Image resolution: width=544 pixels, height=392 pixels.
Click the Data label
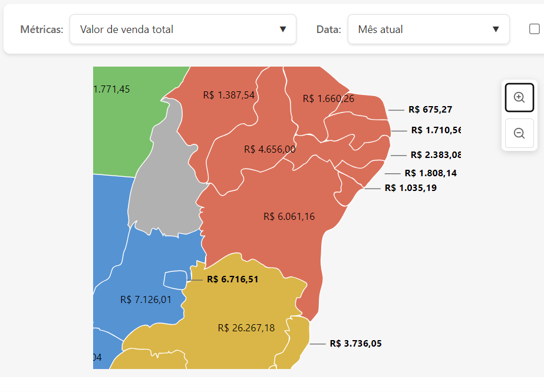tap(328, 29)
